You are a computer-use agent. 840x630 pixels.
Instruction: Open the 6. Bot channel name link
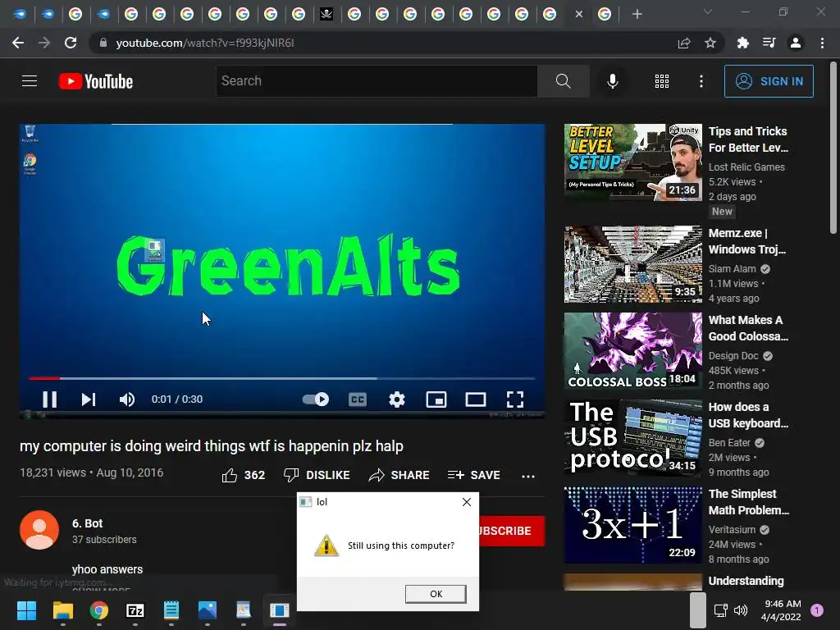pyautogui.click(x=87, y=523)
